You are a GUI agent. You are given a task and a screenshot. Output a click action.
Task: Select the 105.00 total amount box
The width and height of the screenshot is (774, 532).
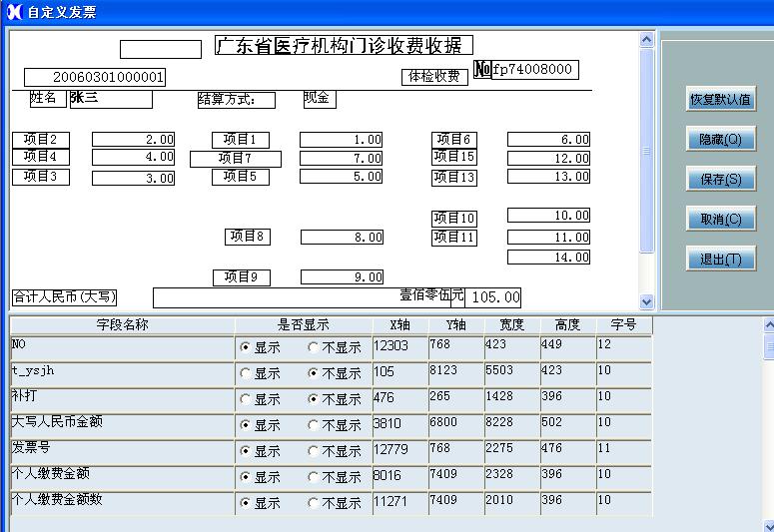coord(493,297)
